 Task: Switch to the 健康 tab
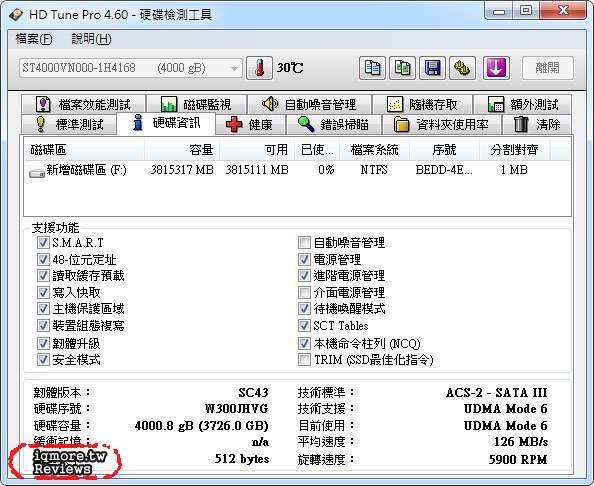point(250,124)
